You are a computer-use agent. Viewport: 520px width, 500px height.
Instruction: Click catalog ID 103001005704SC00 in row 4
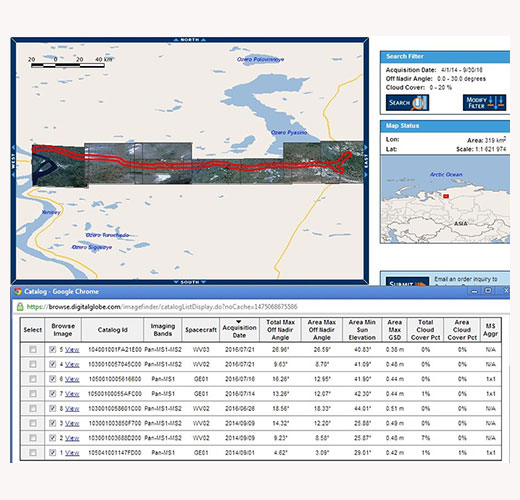tap(115, 364)
